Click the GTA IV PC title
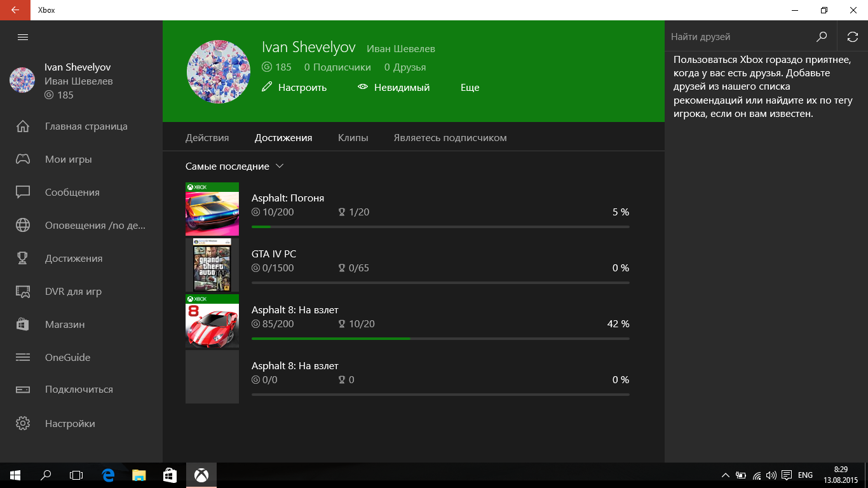The height and width of the screenshot is (488, 868). point(274,254)
